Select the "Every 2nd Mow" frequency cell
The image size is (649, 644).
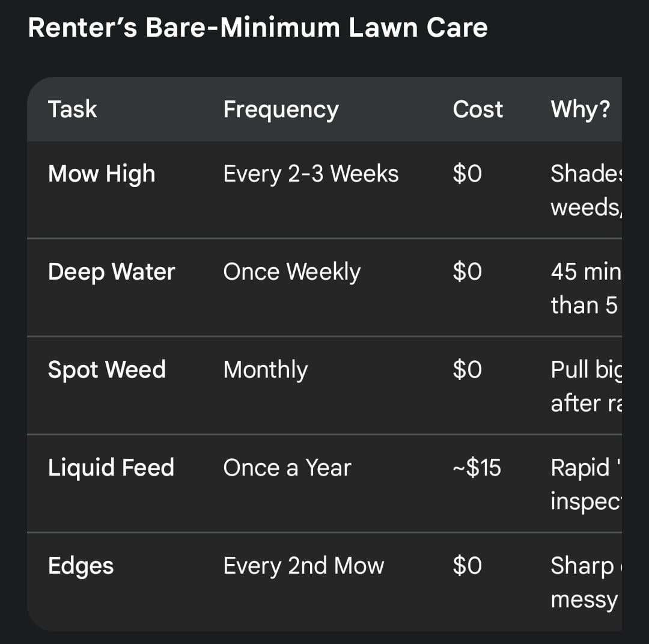pos(303,566)
